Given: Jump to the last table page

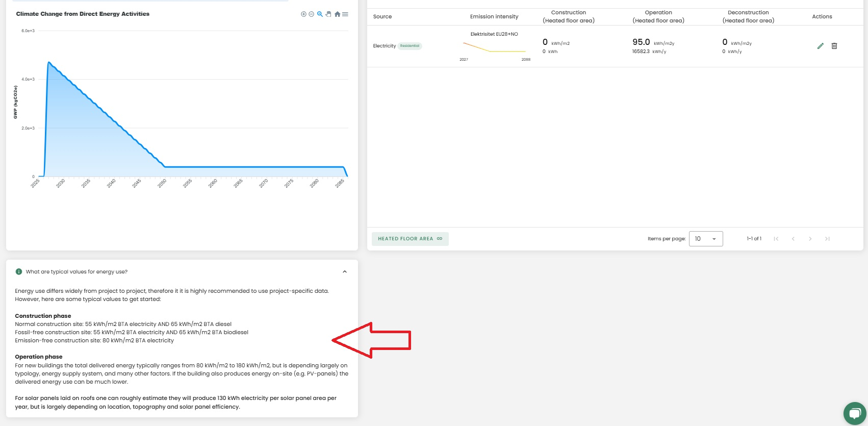Looking at the screenshot, I should [x=827, y=239].
